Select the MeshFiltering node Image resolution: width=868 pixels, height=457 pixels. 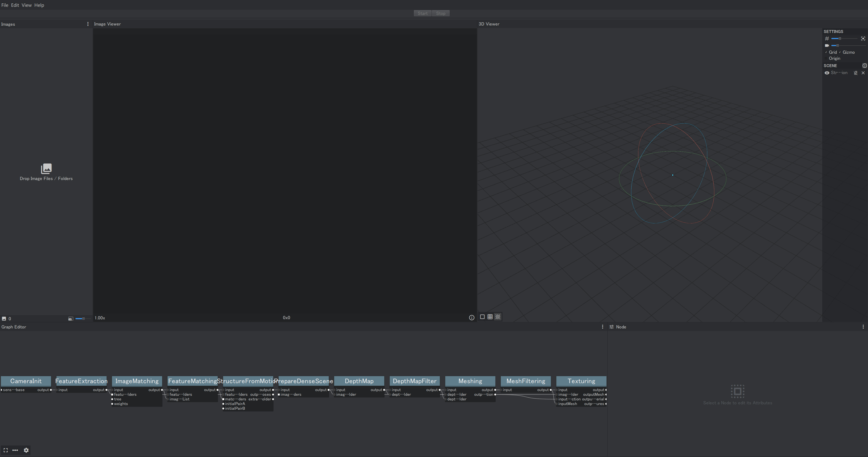click(526, 381)
